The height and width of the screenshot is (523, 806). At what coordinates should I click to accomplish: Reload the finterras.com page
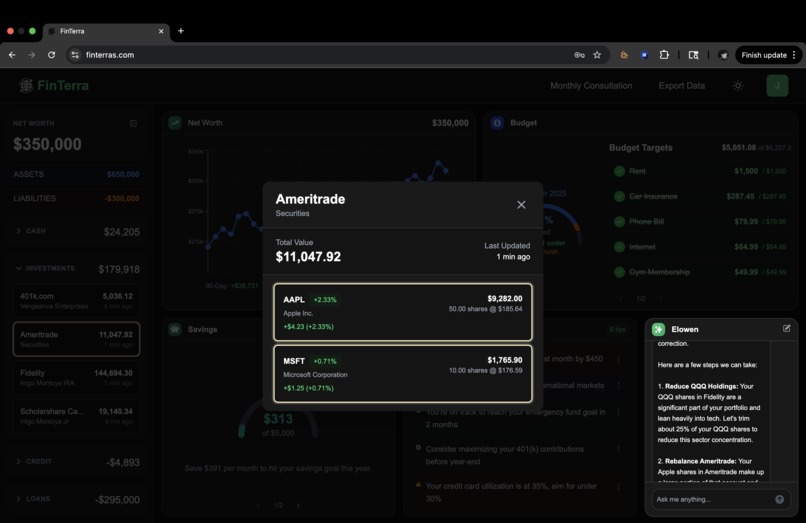[x=51, y=55]
